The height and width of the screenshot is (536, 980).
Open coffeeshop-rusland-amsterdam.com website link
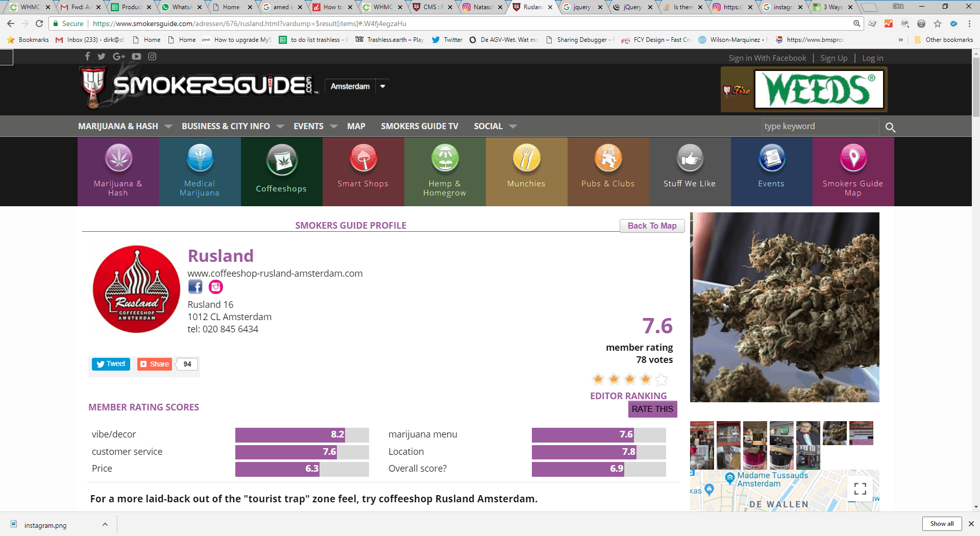click(275, 273)
